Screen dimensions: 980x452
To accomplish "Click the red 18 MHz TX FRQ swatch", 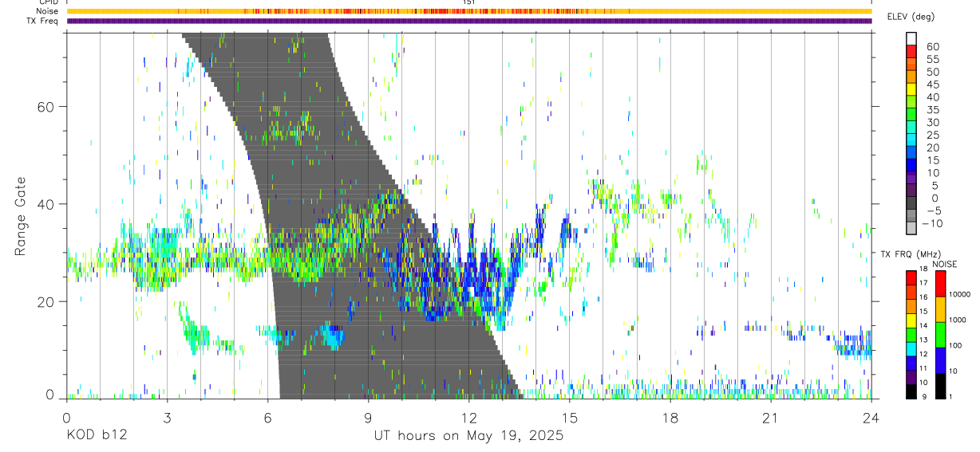I will [911, 277].
